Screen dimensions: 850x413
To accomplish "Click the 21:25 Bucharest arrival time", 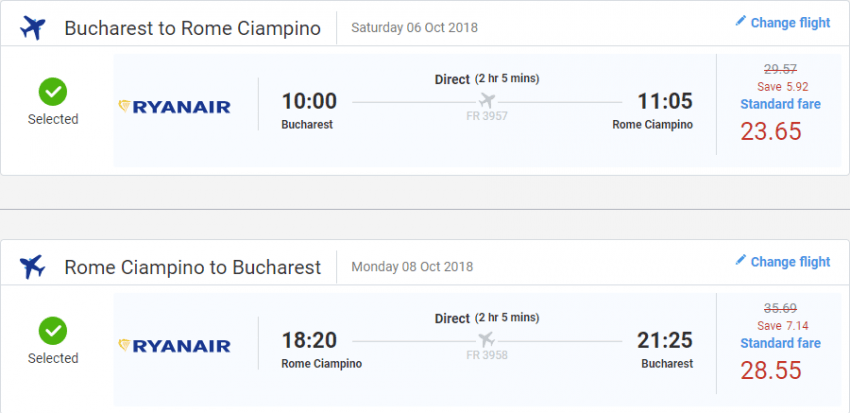I will (664, 340).
